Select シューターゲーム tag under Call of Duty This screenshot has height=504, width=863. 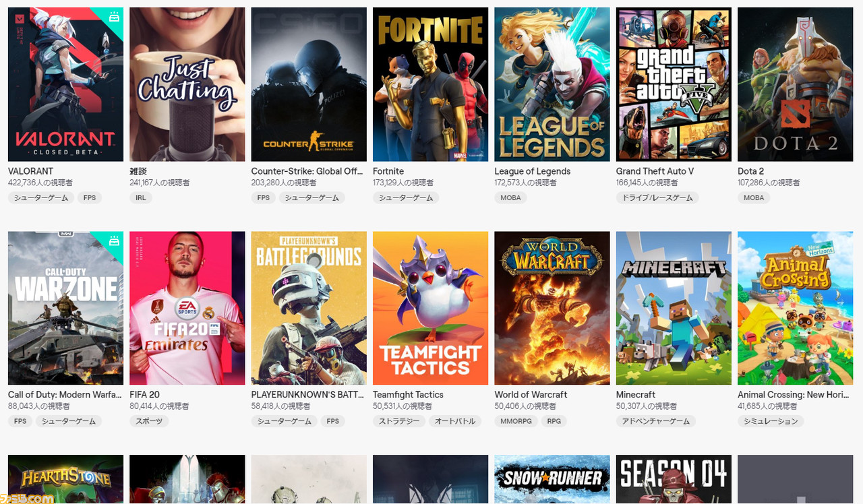tap(69, 421)
